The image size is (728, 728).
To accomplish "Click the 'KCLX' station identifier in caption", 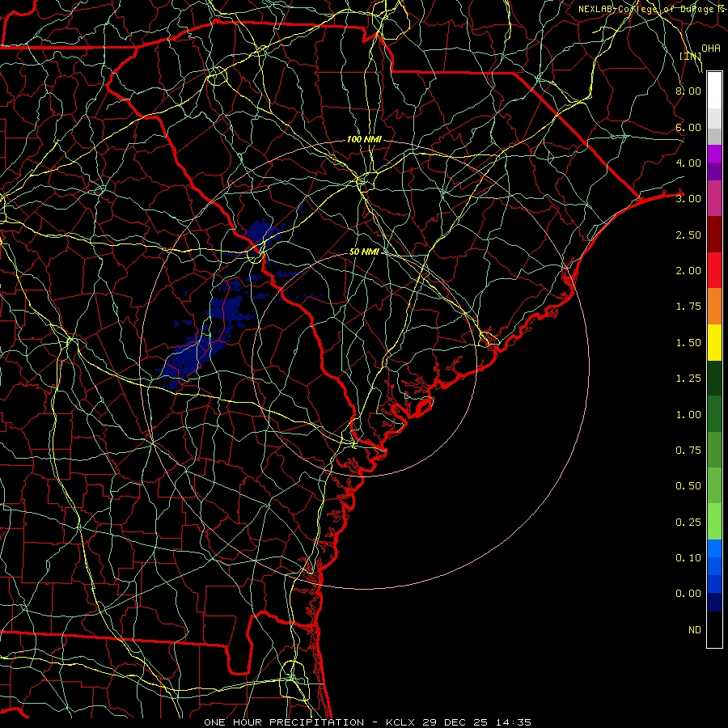I will (x=400, y=722).
